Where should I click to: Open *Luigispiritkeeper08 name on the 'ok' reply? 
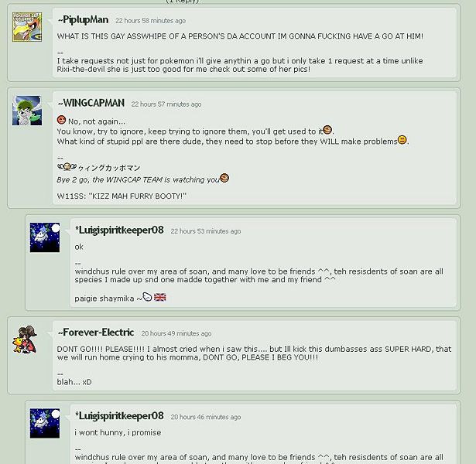click(119, 230)
